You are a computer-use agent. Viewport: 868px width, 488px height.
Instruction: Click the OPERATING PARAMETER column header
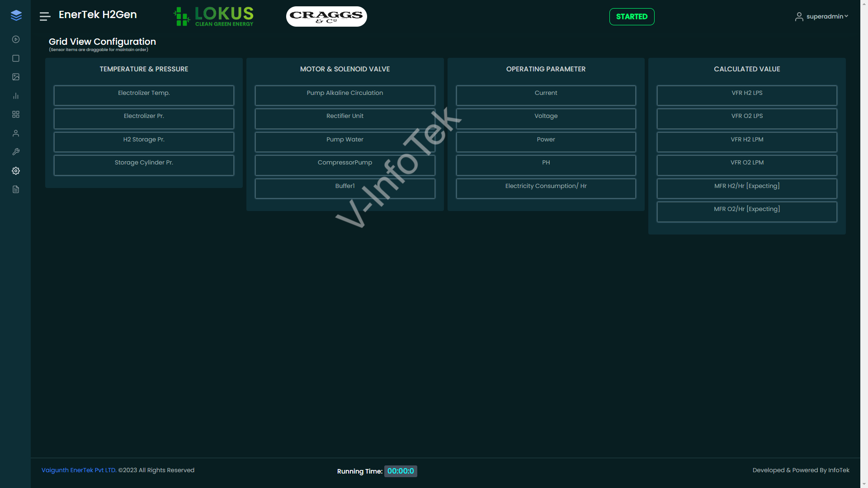click(546, 69)
